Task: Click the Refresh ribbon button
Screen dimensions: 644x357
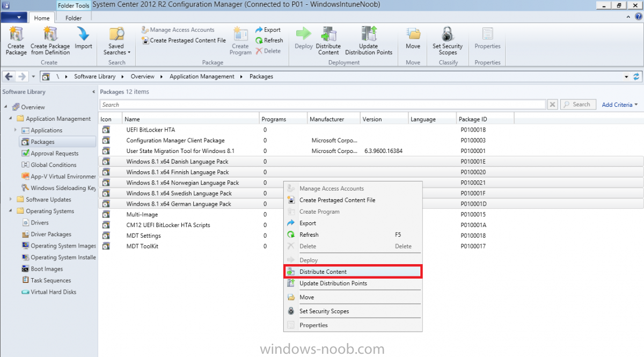Action: [x=269, y=40]
